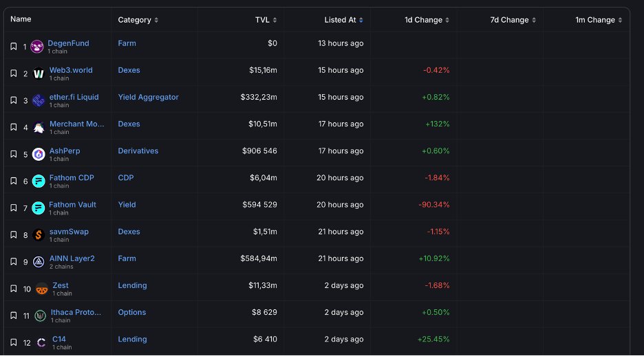Click the Derivatives category link
The height and width of the screenshot is (356, 644).
(x=138, y=151)
